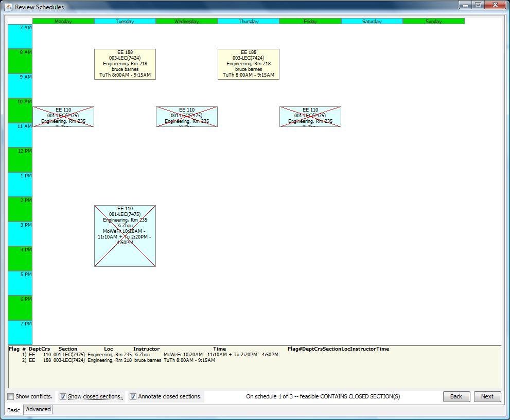Enable the Show conflicts checkbox

click(x=10, y=396)
